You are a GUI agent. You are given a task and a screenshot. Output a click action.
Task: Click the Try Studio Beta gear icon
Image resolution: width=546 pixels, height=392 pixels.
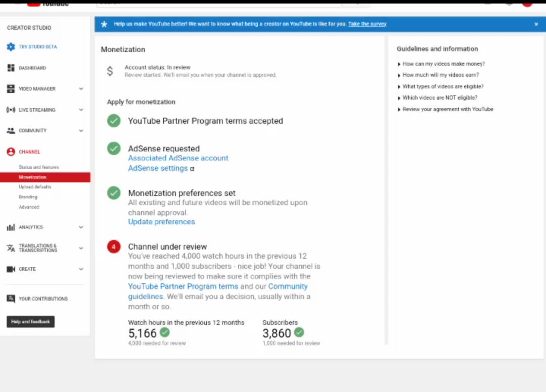[11, 46]
